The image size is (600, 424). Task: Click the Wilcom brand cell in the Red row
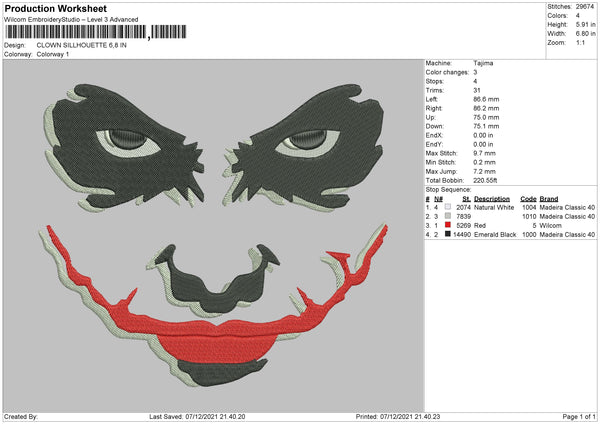tap(551, 225)
